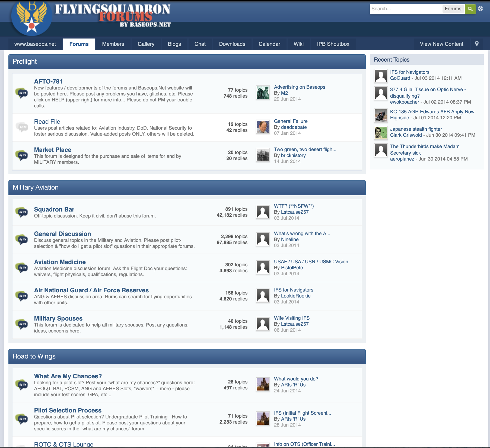Collapse the Military Aviation category header
490x448 pixels.
(x=187, y=187)
